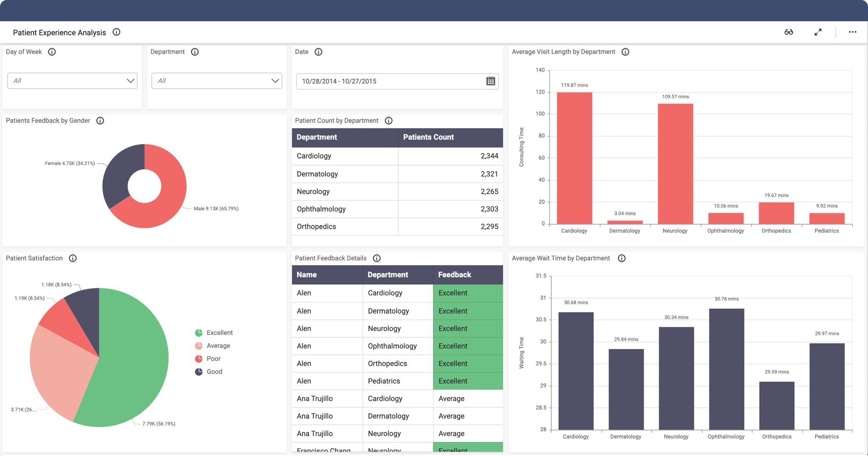Click Cardiology bar in Average Visit Length chart
This screenshot has height=456, width=868.
(574, 158)
